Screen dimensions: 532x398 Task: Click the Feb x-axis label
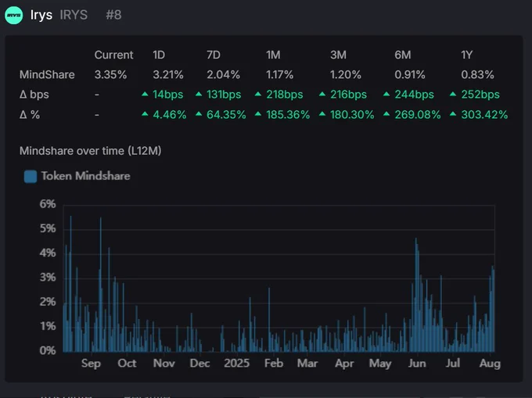[x=274, y=364]
